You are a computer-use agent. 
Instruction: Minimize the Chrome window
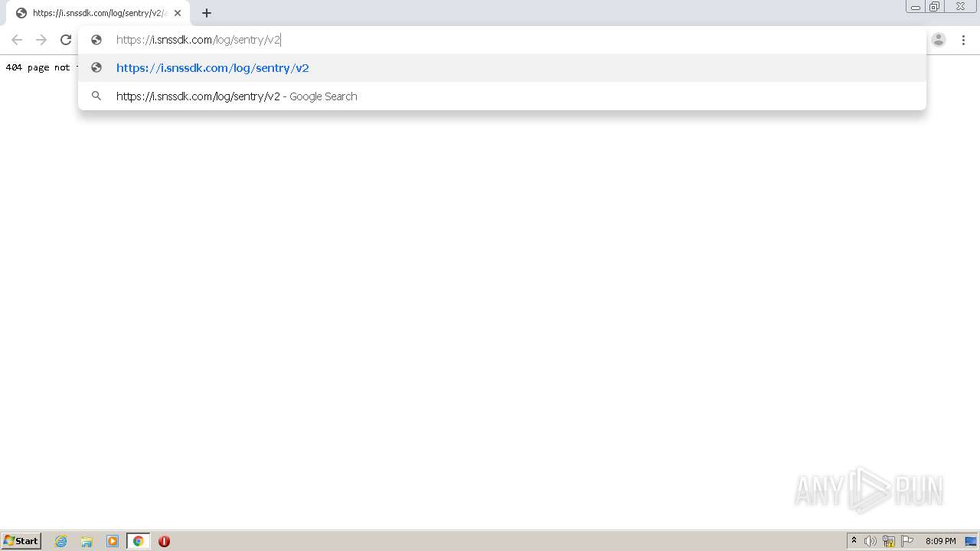916,7
